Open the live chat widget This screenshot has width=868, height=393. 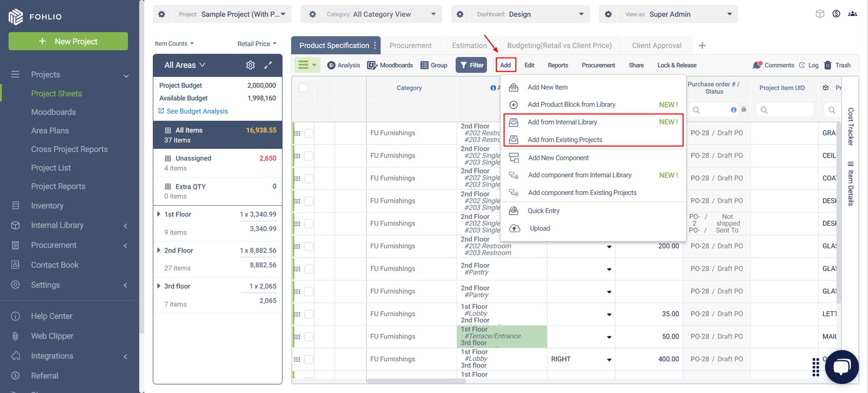point(841,367)
